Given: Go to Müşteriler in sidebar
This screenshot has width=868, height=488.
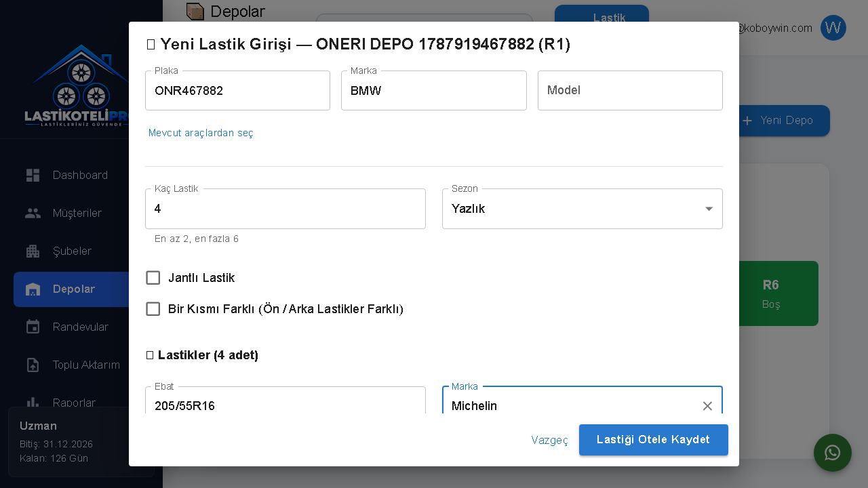Looking at the screenshot, I should click(77, 213).
